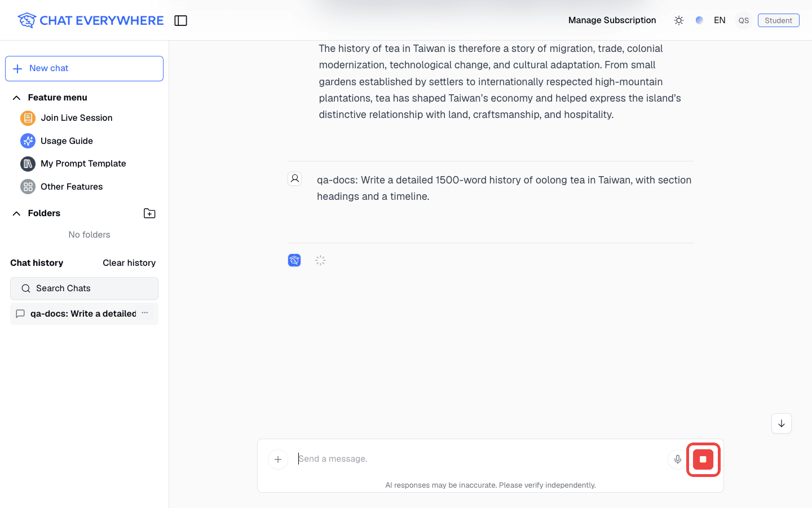Focus the Search Chats field
Image resolution: width=812 pixels, height=508 pixels.
[x=84, y=288]
